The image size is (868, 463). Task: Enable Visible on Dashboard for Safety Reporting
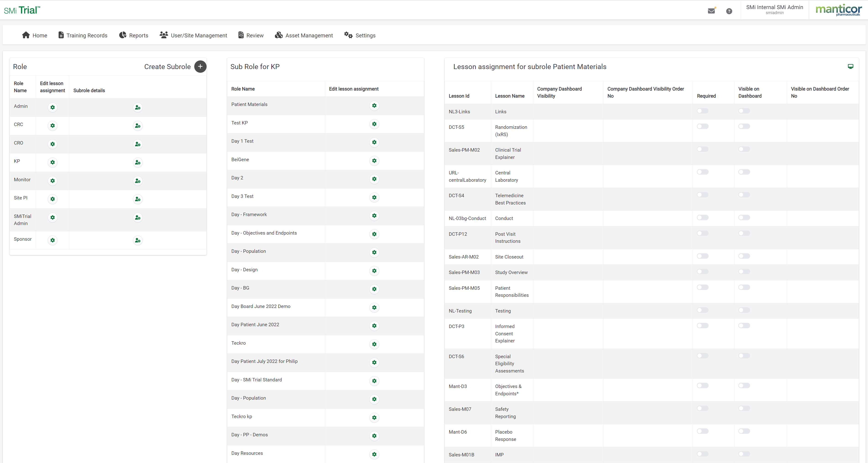point(744,409)
